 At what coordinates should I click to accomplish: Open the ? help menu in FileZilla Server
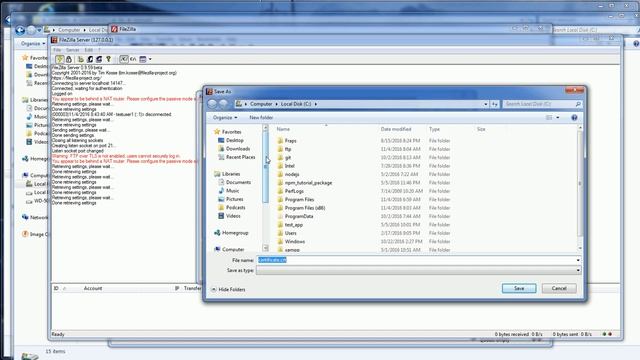pos(99,50)
